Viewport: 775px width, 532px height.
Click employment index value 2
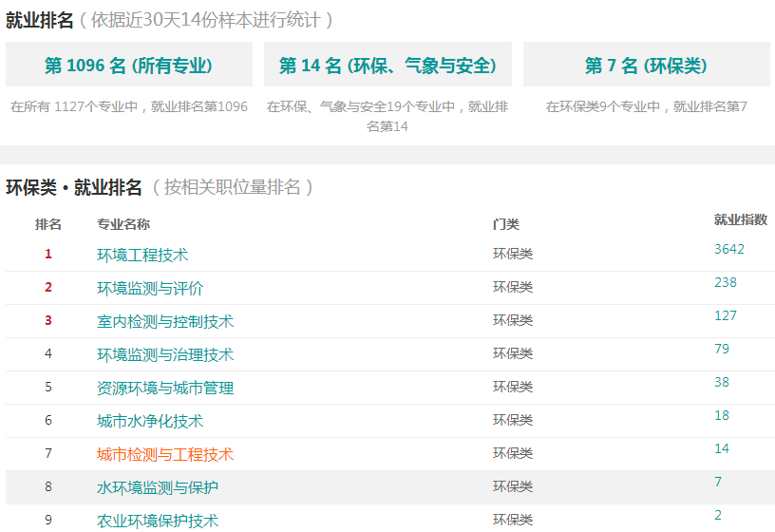click(x=718, y=515)
